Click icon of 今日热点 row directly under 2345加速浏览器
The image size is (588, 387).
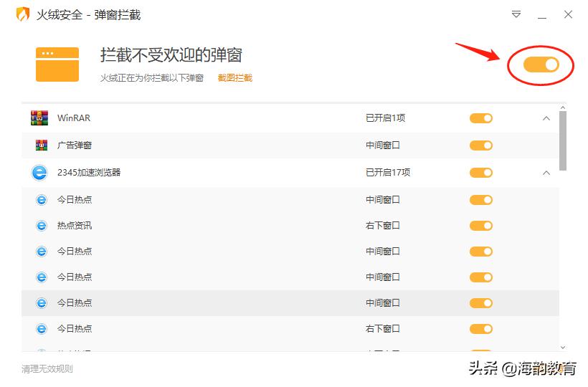(42, 200)
